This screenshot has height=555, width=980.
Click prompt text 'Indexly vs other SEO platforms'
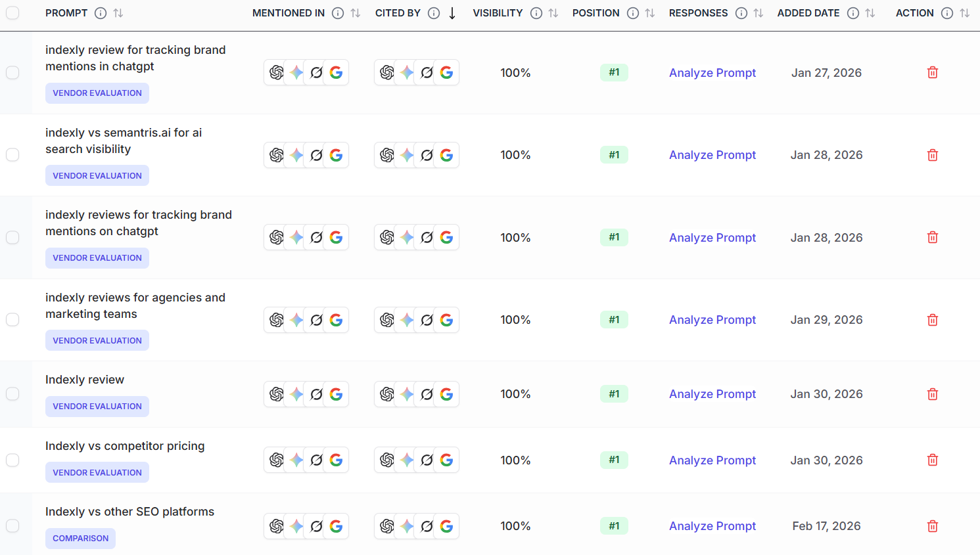point(129,512)
